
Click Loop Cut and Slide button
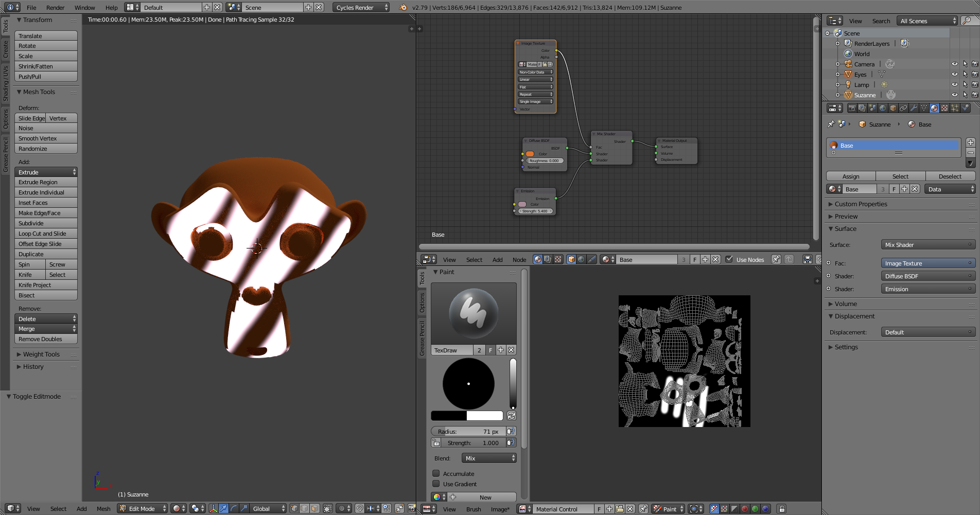tap(46, 233)
